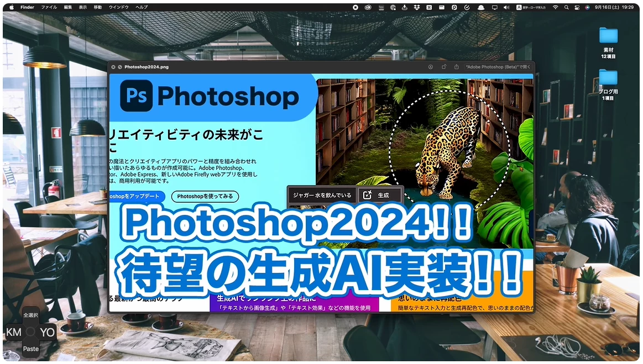Open Control Center icon

coord(577,7)
